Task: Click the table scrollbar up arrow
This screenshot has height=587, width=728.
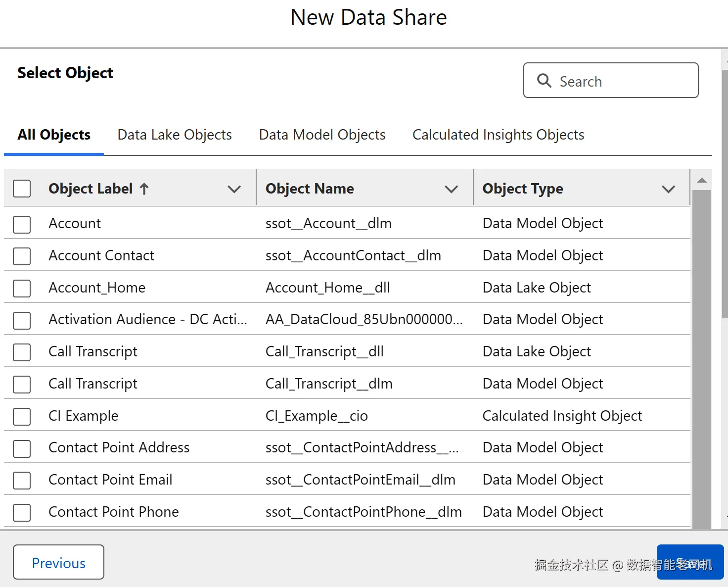Action: [701, 181]
